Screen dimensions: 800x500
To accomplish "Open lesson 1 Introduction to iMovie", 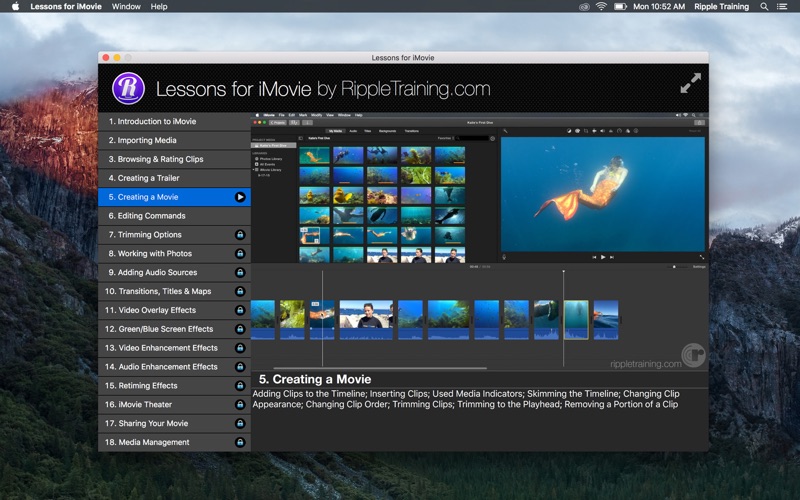I will click(x=174, y=121).
